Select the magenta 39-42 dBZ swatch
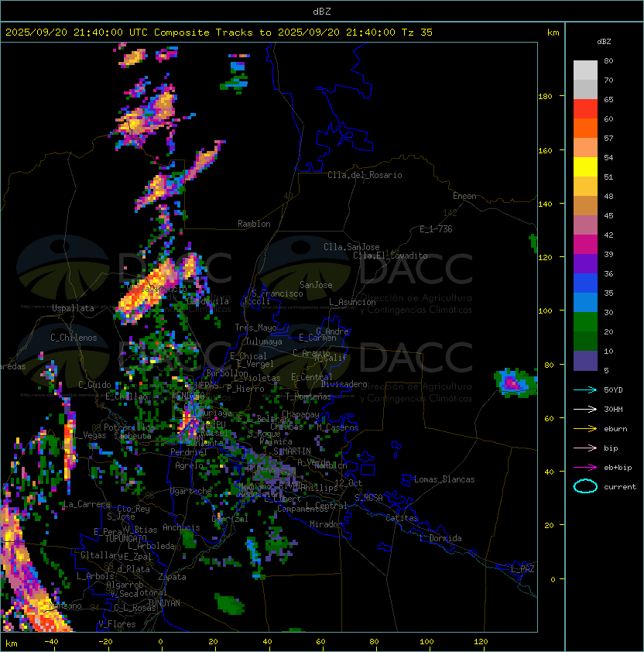This screenshot has width=644, height=652. [x=585, y=245]
